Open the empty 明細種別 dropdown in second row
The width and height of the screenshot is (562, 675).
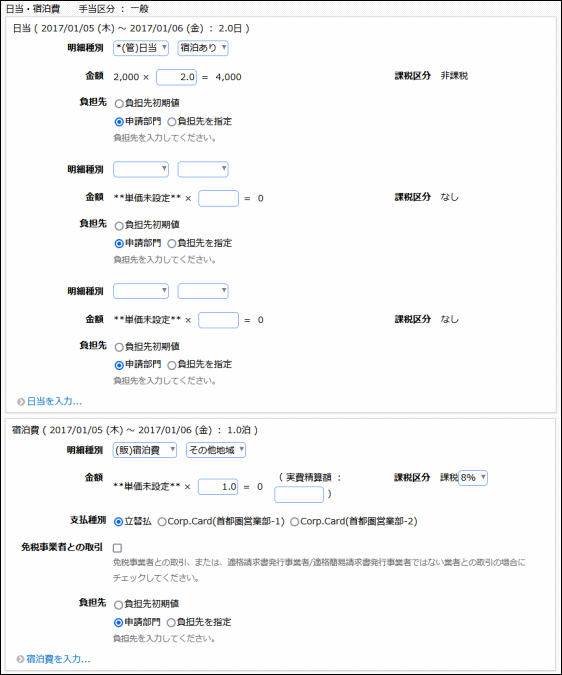pos(141,169)
